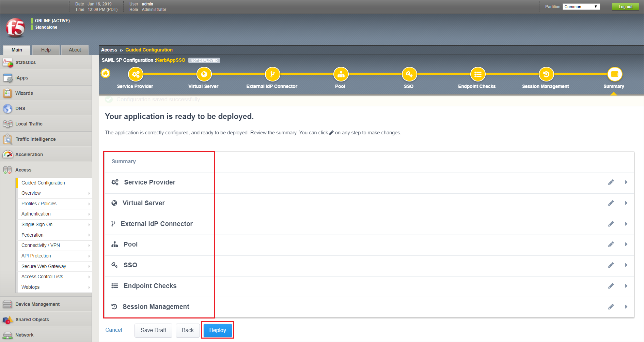Open iApps sidebar icon
Screen dimensions: 644x342
click(x=7, y=78)
